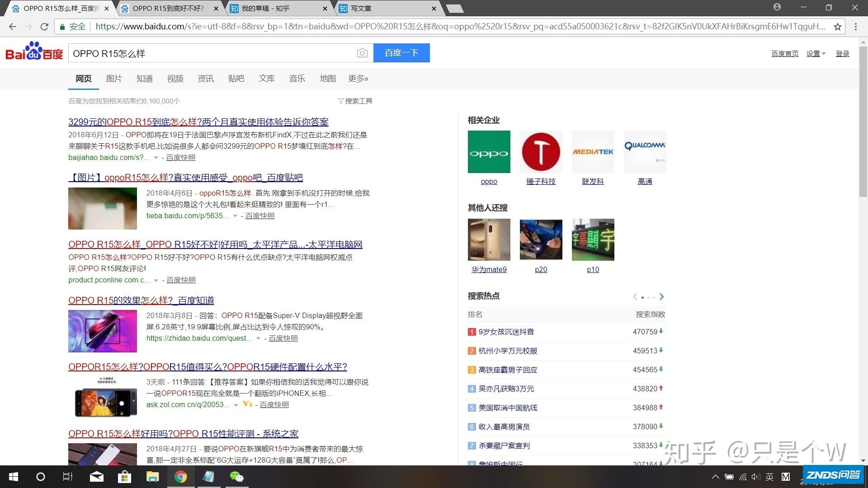Image resolution: width=868 pixels, height=488 pixels.
Task: Expand the arrow beside zhidao.baidu.com result URL
Action: click(x=258, y=338)
